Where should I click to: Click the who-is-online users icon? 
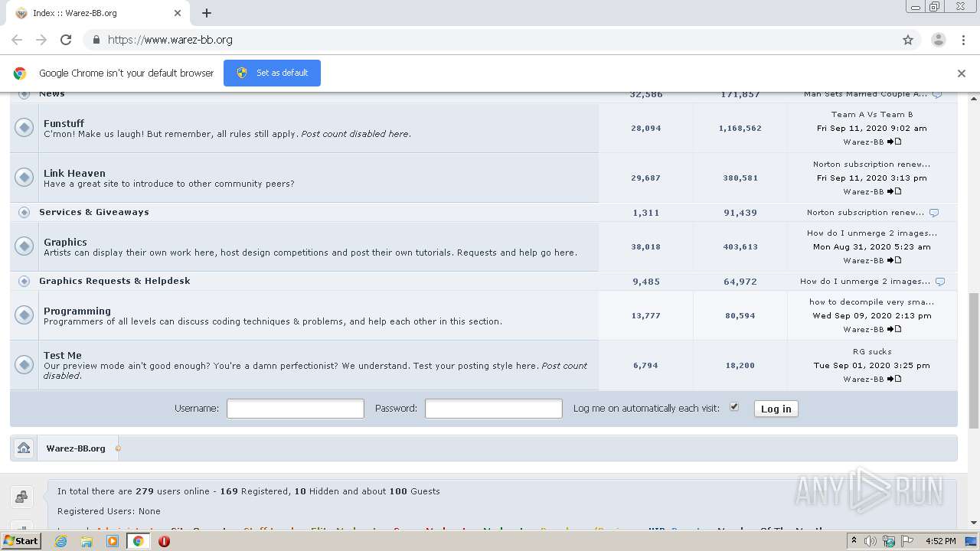pos(21,497)
